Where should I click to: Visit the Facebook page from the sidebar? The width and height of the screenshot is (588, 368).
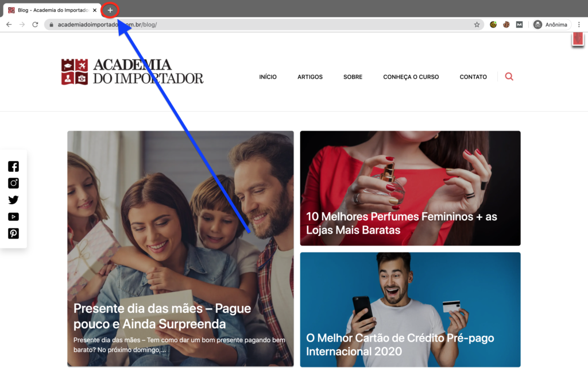point(14,166)
